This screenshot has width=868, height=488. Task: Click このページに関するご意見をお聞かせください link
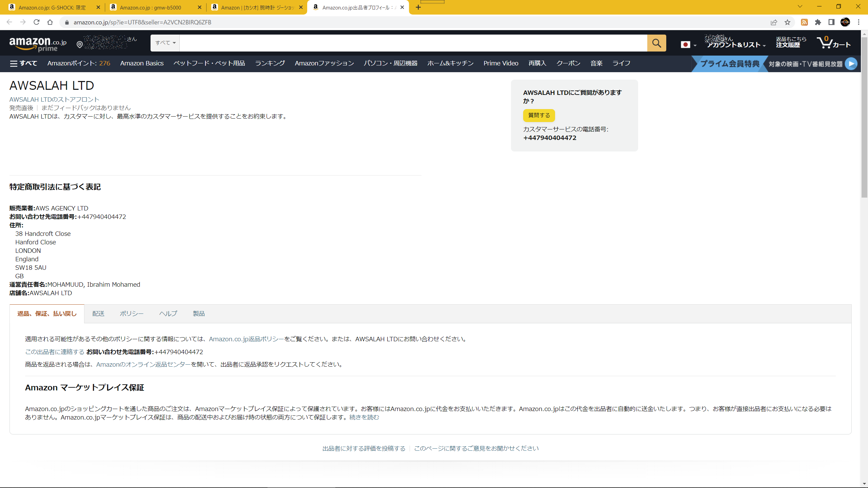(x=476, y=449)
